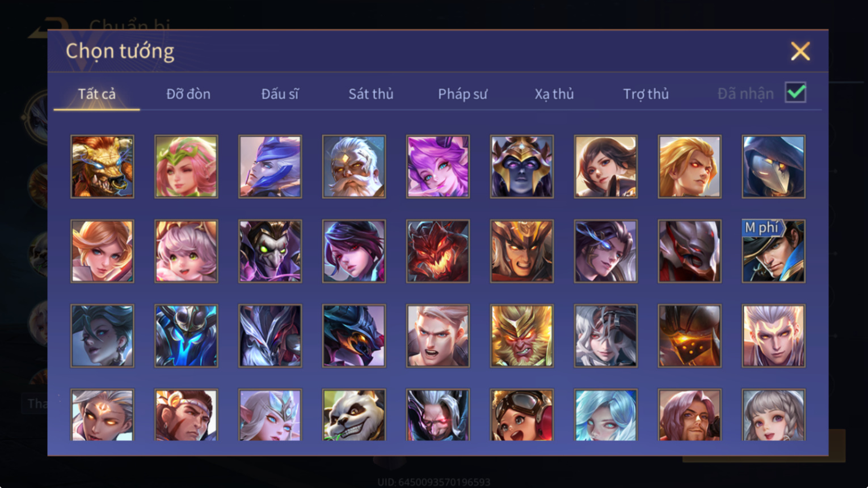Open the Trợ thủ tab

click(646, 94)
